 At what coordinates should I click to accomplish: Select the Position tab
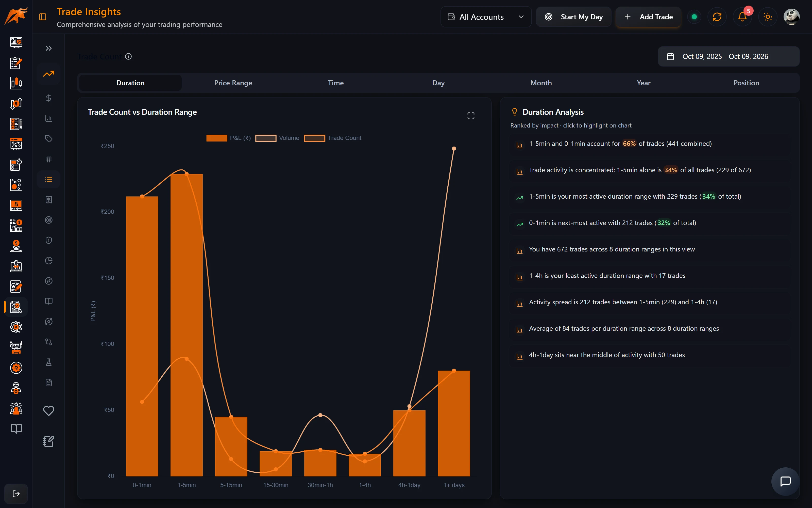tap(746, 83)
